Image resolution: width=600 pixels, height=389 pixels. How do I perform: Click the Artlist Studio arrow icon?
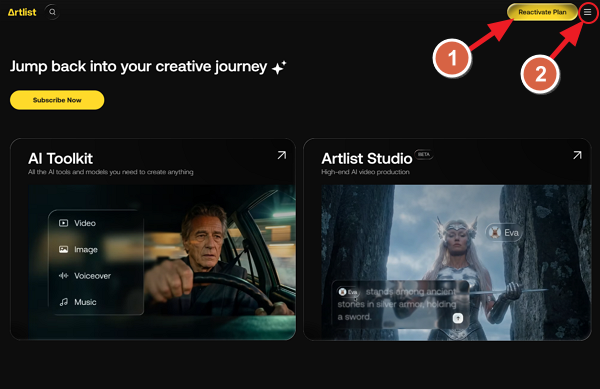coord(577,155)
